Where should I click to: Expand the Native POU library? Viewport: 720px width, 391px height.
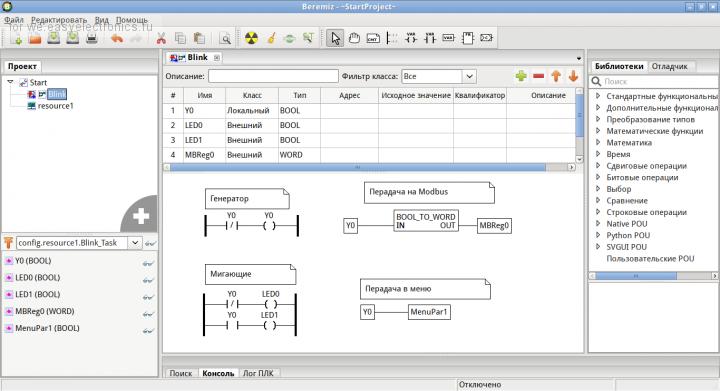pyautogui.click(x=598, y=223)
